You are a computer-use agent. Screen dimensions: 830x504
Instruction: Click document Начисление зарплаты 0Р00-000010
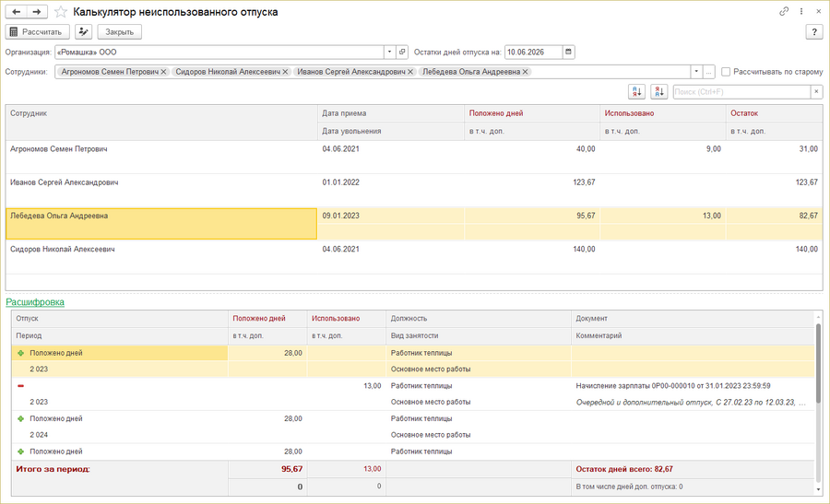coord(673,386)
